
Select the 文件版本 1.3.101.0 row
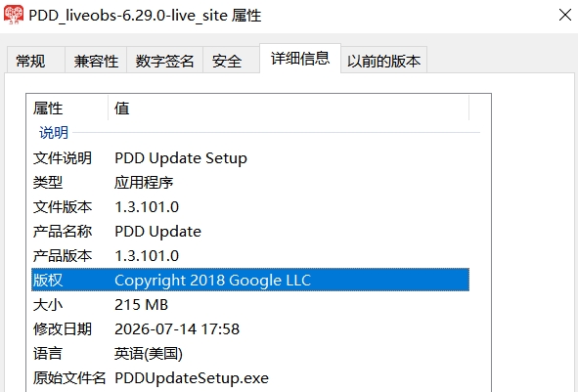(250, 206)
